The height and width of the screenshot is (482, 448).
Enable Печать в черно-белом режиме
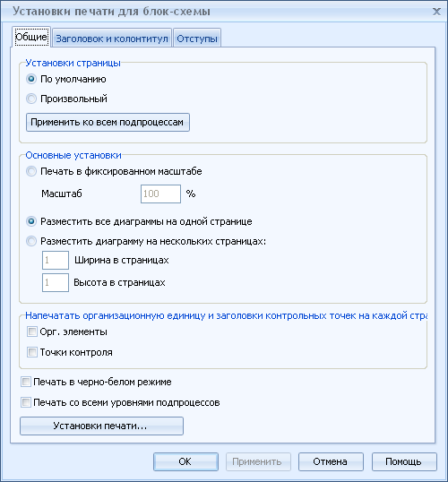coord(26,382)
